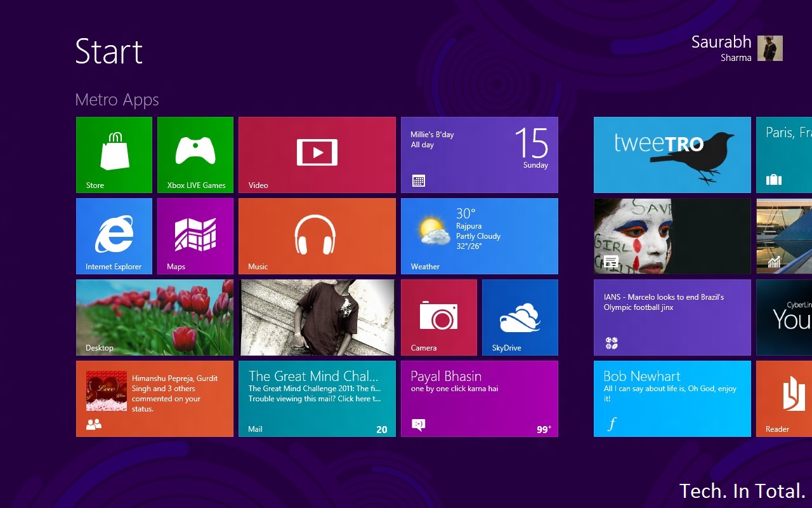This screenshot has height=508, width=812.
Task: Open SkyDrive
Action: point(520,317)
